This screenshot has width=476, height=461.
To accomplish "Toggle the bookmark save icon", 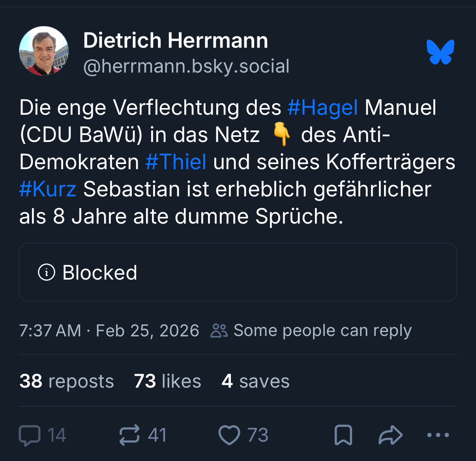I will point(343,435).
